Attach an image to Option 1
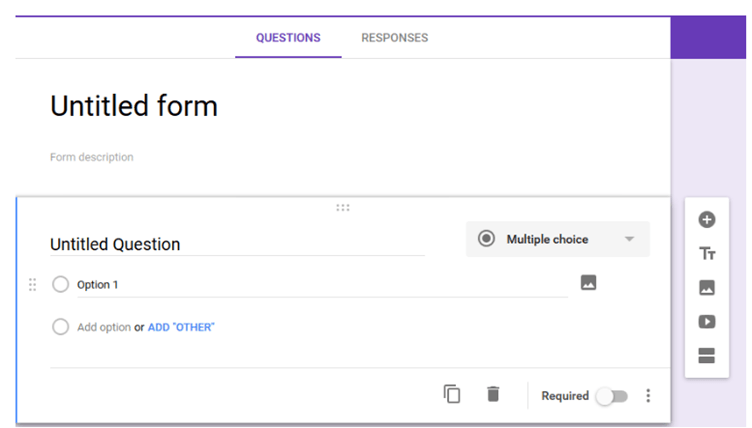Viewport: 752px width, 428px height. click(588, 283)
